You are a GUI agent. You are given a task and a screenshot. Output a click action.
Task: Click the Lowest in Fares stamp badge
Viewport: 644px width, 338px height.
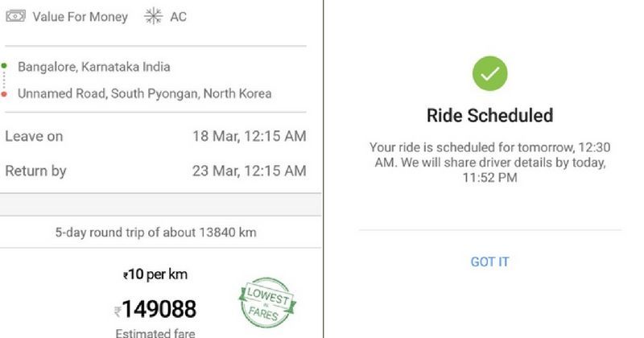[267, 301]
